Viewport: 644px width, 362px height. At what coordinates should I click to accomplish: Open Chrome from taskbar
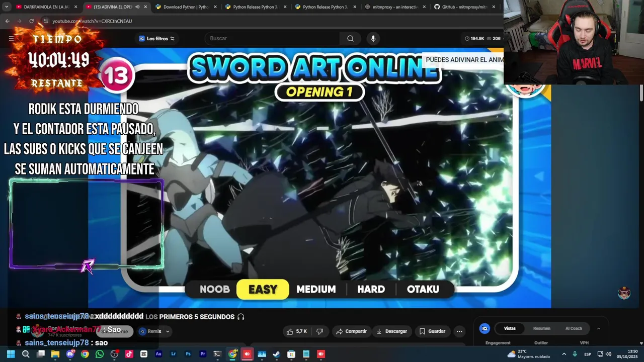tap(85, 354)
